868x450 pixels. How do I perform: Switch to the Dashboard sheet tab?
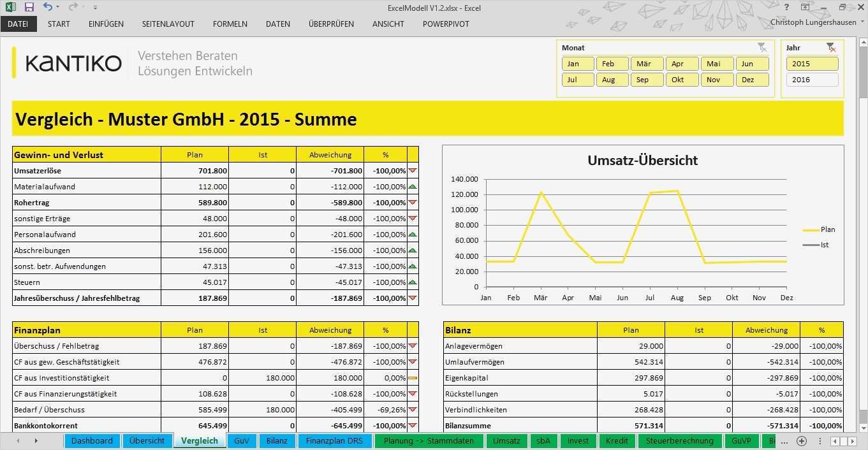coord(92,440)
